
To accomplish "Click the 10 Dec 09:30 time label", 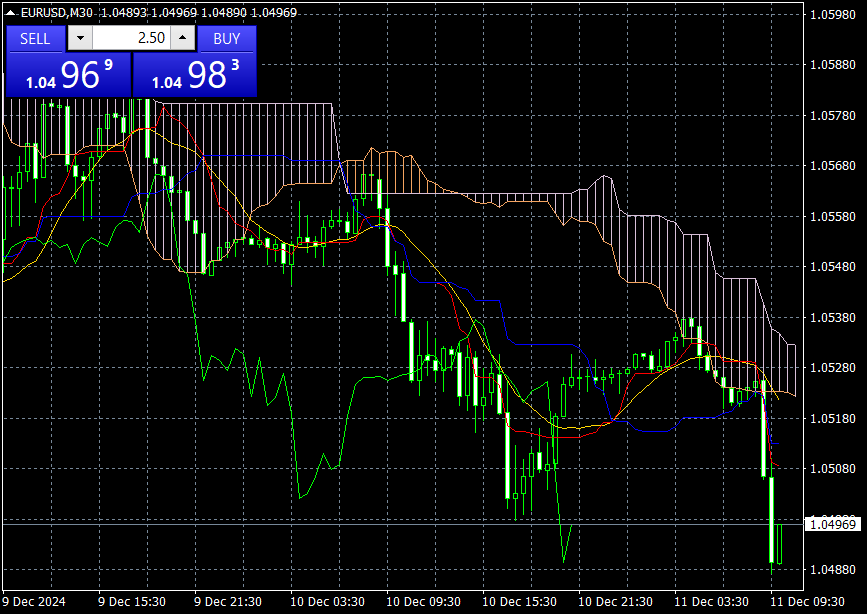I will (x=424, y=601).
